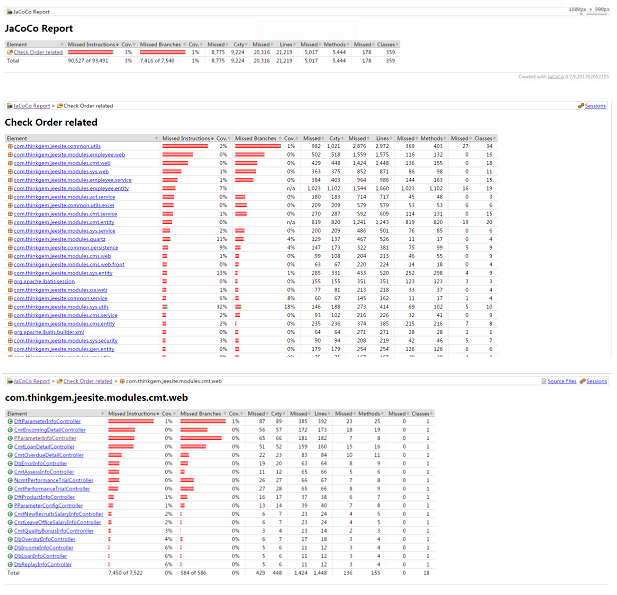The image size is (617, 595).
Task: Open the Source Files link on the cmt.web page
Action: click(562, 381)
